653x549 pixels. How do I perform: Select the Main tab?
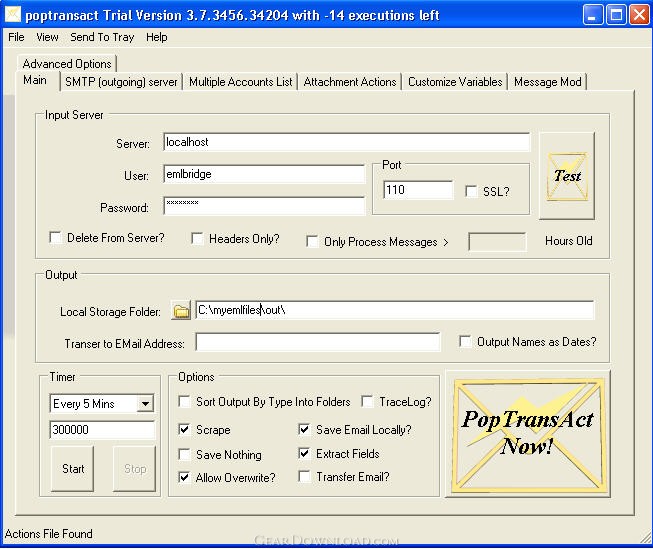[35, 80]
